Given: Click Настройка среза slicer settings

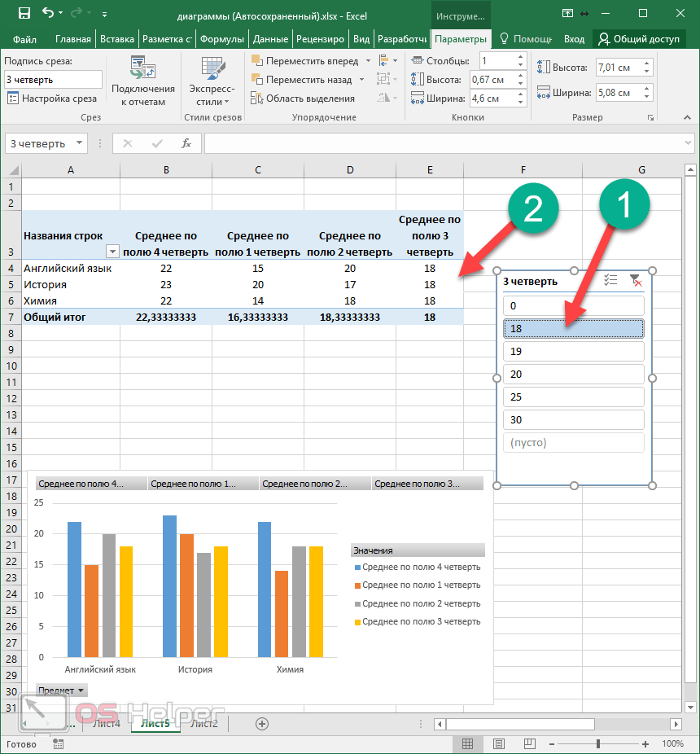Looking at the screenshot, I should pos(52,99).
